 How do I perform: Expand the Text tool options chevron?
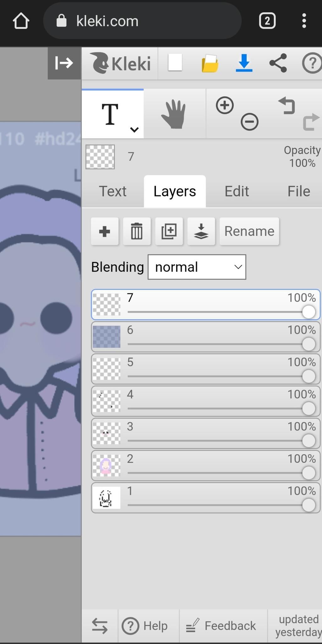point(135,129)
